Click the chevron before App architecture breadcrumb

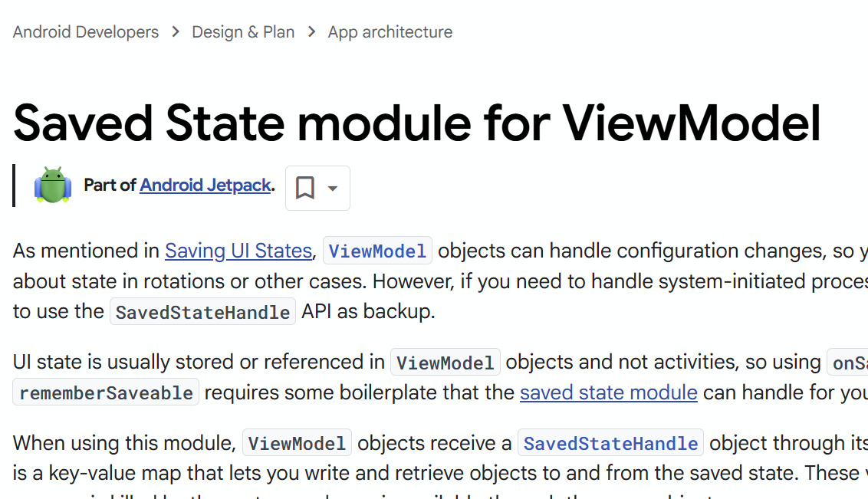click(311, 32)
